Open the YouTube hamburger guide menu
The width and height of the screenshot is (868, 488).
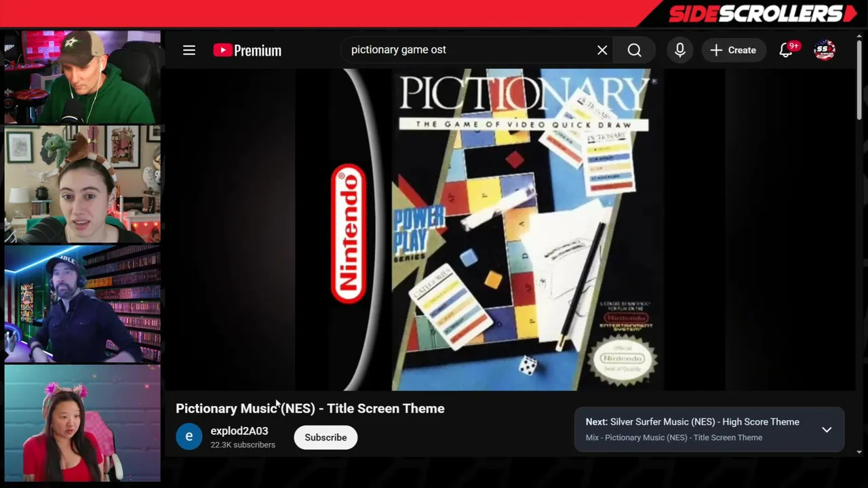[x=189, y=50]
